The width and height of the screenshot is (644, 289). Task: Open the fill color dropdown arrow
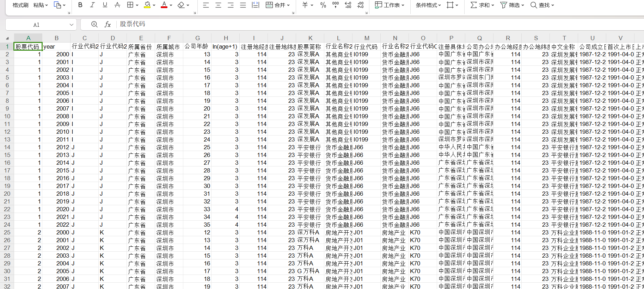pyautogui.click(x=154, y=5)
